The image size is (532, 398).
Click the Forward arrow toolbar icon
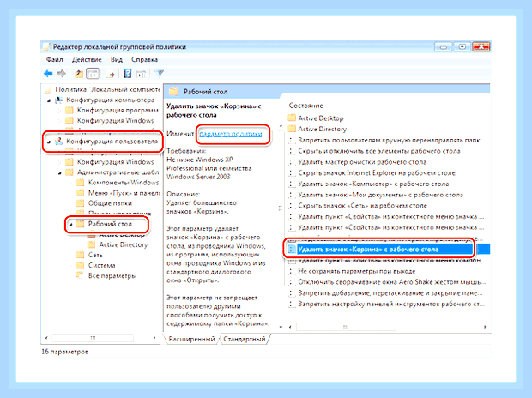pyautogui.click(x=61, y=73)
